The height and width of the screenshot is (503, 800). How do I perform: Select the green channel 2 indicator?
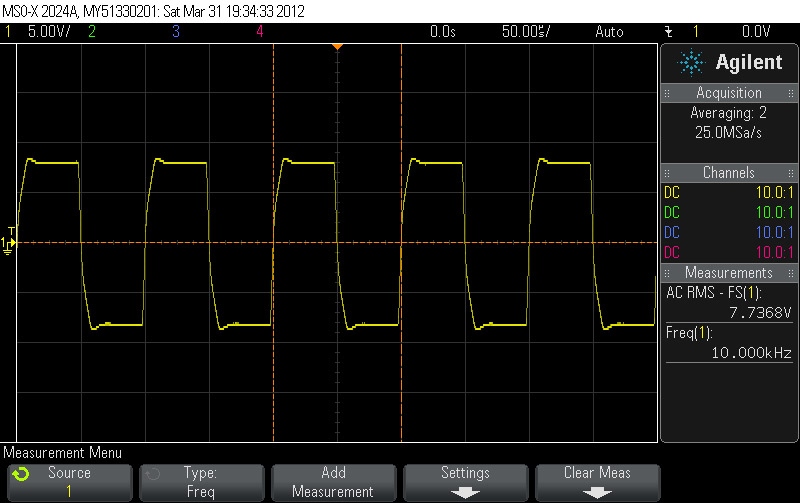(92, 32)
